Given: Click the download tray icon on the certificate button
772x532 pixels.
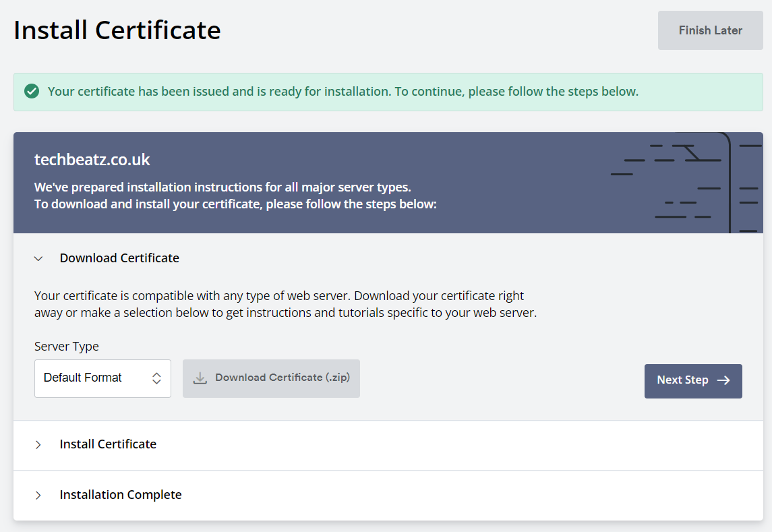Looking at the screenshot, I should [200, 378].
